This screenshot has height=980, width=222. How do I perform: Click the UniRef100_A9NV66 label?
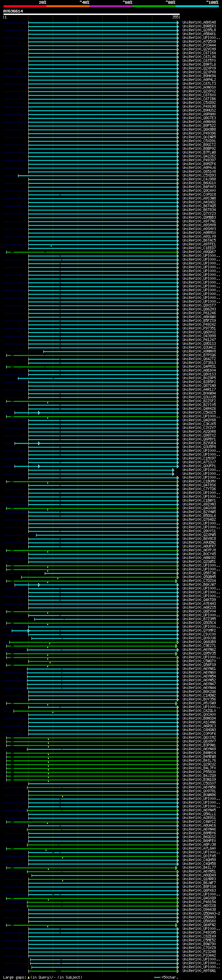(199, 122)
